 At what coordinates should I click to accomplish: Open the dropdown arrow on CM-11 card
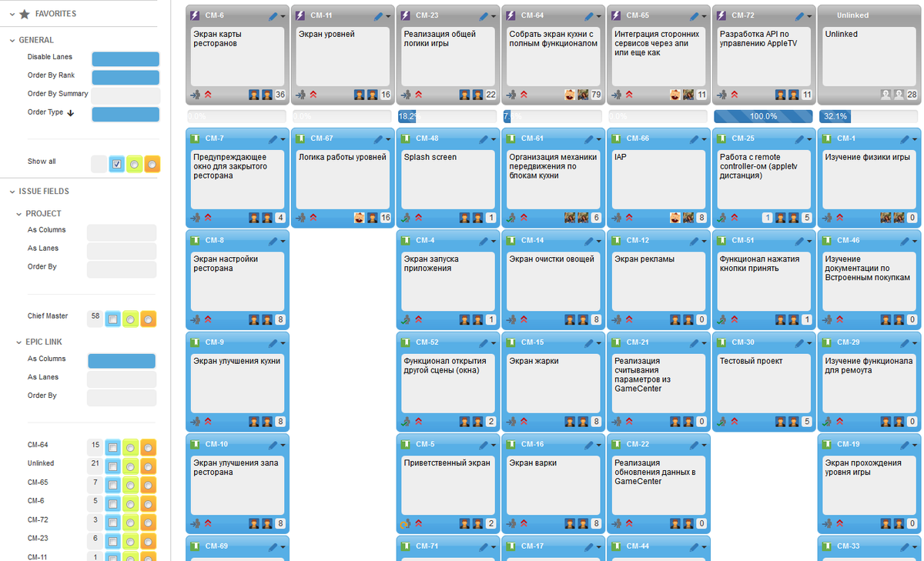click(389, 16)
